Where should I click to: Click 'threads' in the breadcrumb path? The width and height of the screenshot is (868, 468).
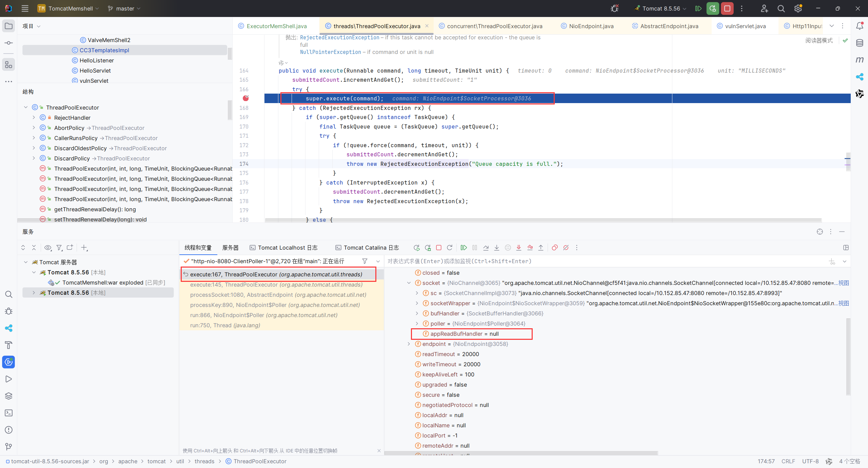204,461
